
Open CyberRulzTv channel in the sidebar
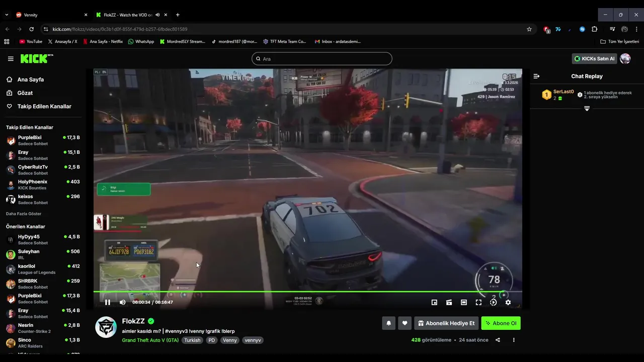coord(43,170)
